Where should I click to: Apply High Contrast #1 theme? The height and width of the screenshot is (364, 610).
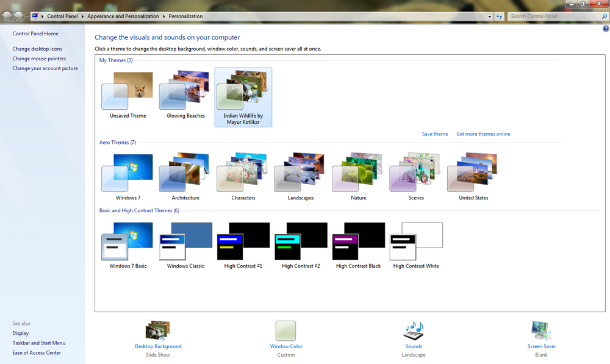click(x=243, y=245)
